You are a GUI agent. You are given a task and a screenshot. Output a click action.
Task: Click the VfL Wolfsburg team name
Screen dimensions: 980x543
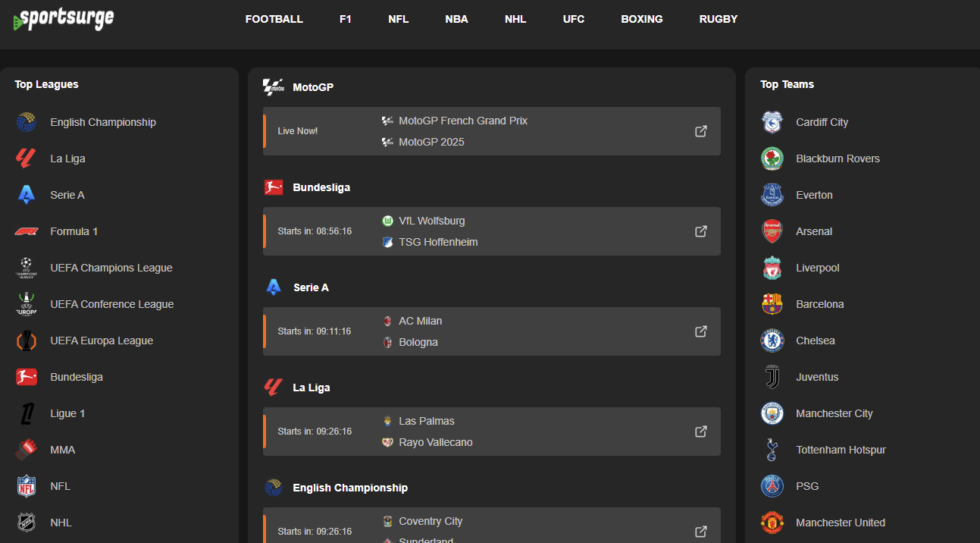432,221
